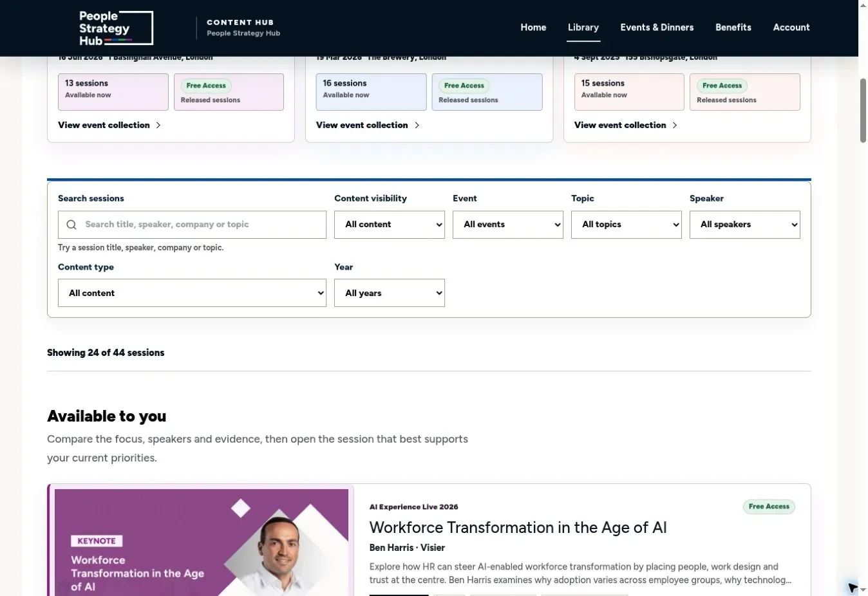Click Free Access badge on the 16 sessions card
This screenshot has width=868, height=596.
pyautogui.click(x=464, y=86)
